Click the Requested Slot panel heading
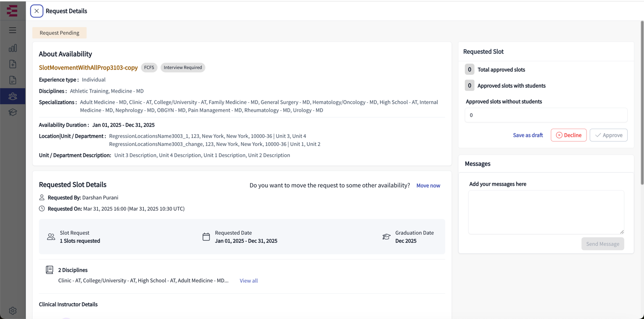Image resolution: width=644 pixels, height=319 pixels. (484, 51)
